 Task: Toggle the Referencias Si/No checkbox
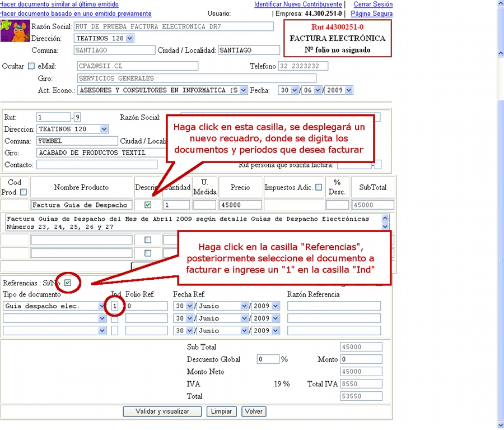point(68,283)
